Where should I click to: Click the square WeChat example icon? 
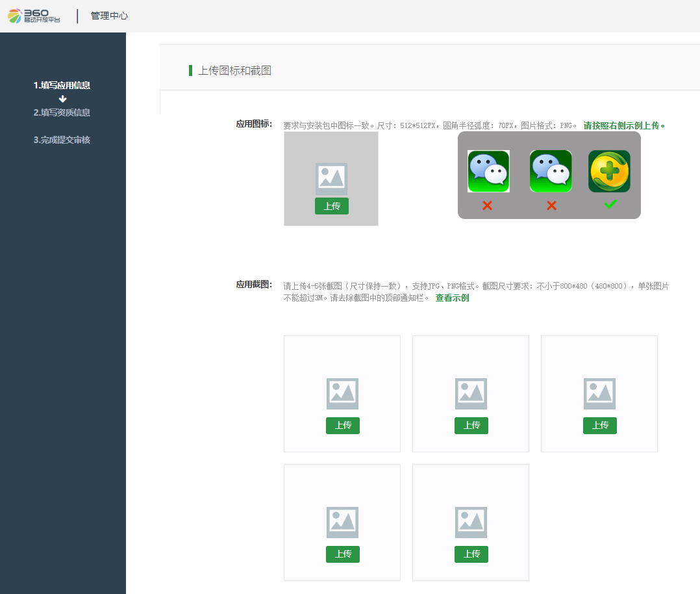click(x=488, y=171)
